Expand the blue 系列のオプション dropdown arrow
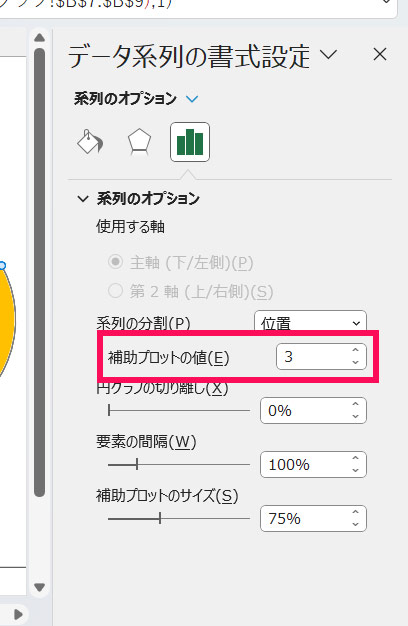The height and width of the screenshot is (626, 408). click(x=192, y=99)
